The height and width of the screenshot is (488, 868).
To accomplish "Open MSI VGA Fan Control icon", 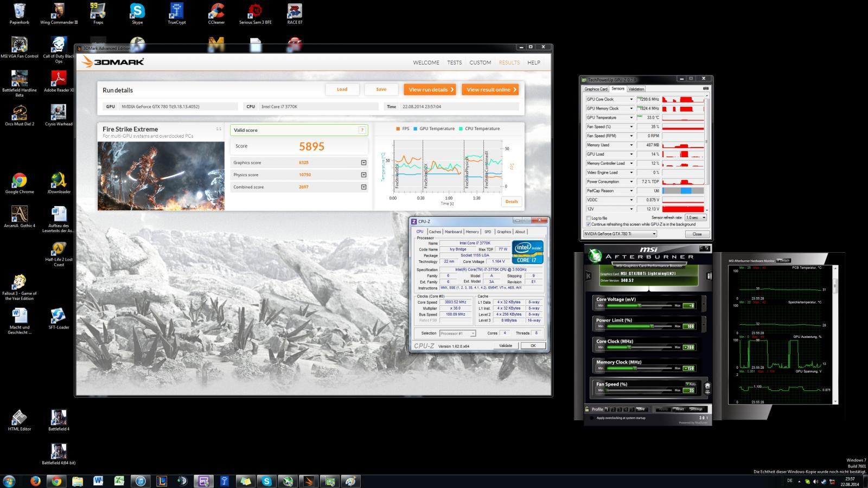I will [x=20, y=47].
